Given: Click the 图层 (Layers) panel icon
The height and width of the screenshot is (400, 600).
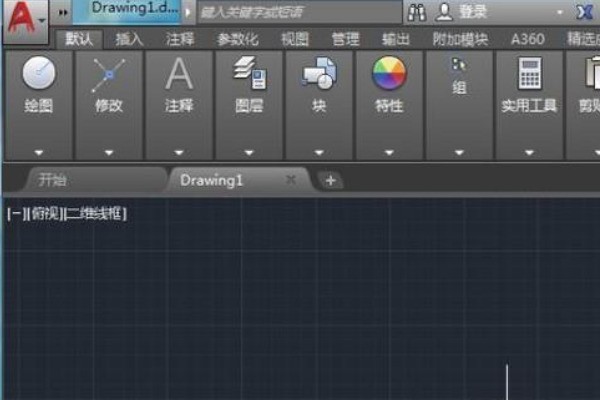Looking at the screenshot, I should coord(249,74).
